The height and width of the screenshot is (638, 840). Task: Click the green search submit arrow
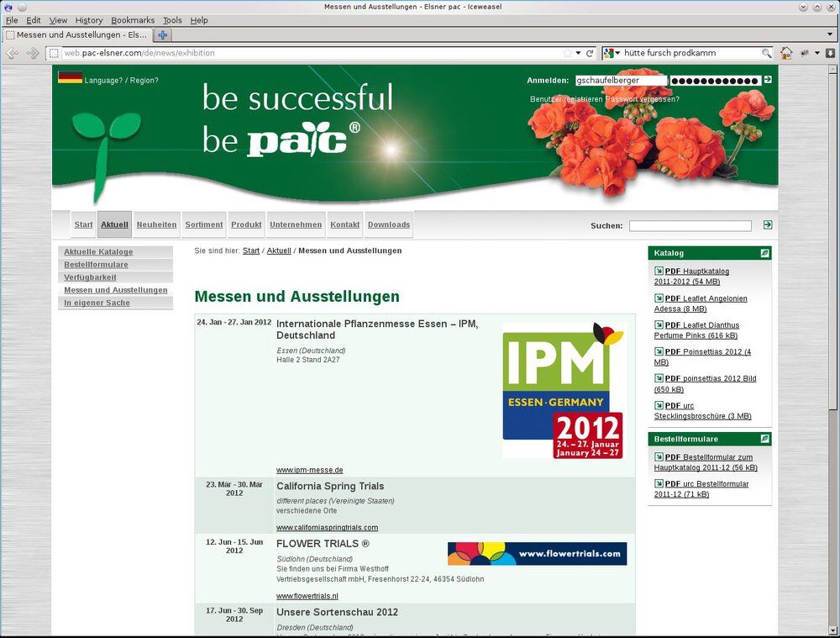[x=768, y=225]
